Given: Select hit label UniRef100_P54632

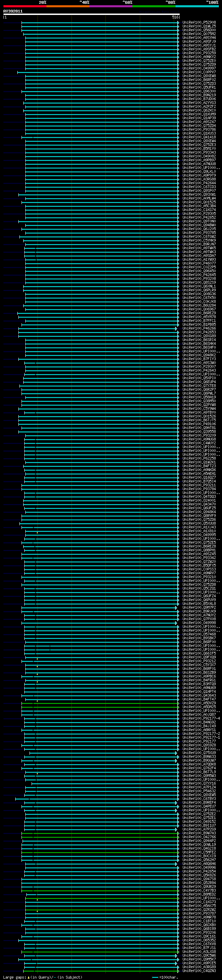Looking at the screenshot, I should pos(199,791).
